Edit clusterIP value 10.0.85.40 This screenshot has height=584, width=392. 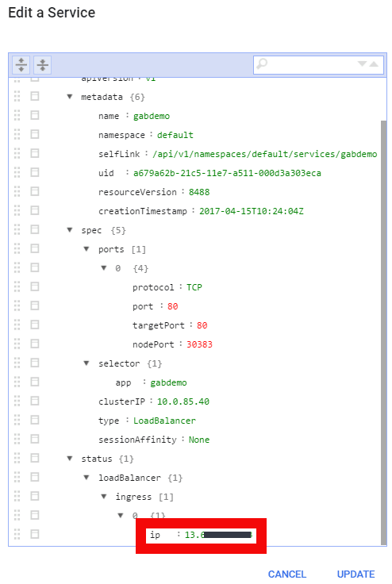183,401
